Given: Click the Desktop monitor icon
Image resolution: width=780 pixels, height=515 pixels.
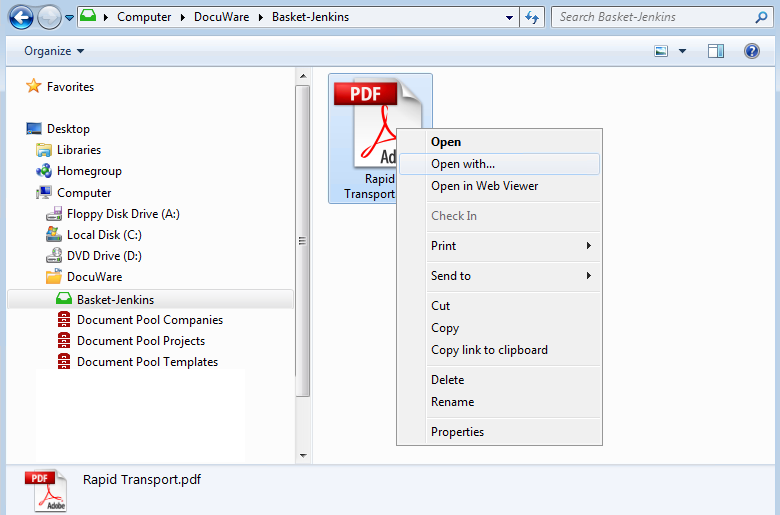Looking at the screenshot, I should (x=34, y=128).
